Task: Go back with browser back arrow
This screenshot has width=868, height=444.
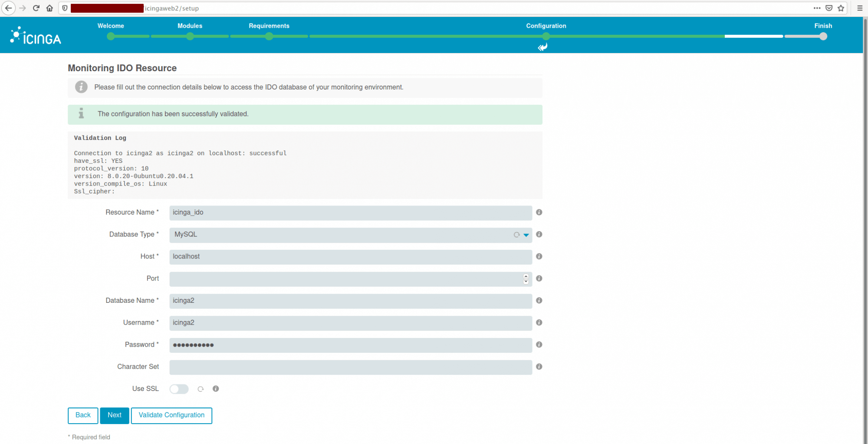Action: click(x=8, y=8)
